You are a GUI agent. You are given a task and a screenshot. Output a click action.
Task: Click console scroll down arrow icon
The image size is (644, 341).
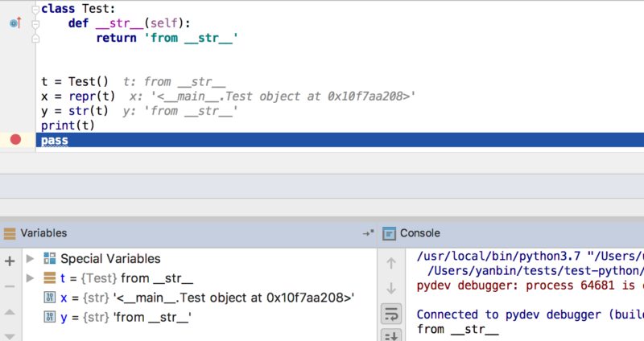pyautogui.click(x=391, y=287)
